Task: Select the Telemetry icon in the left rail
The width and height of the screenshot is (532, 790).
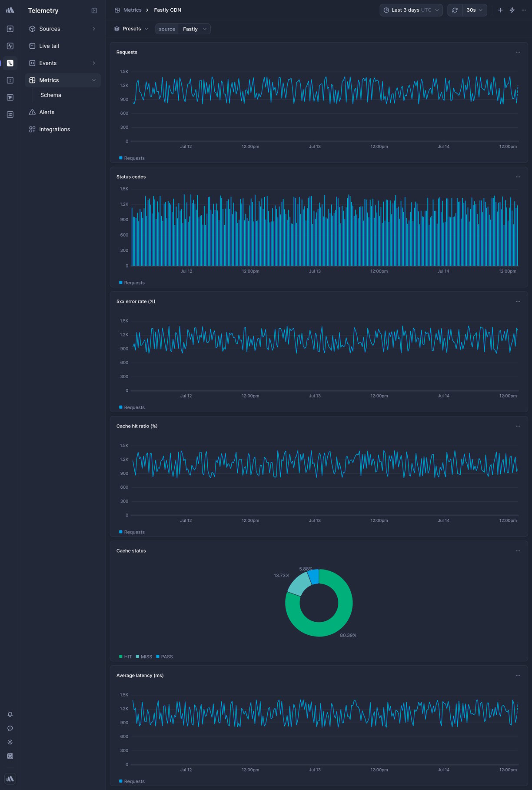Action: (10, 63)
